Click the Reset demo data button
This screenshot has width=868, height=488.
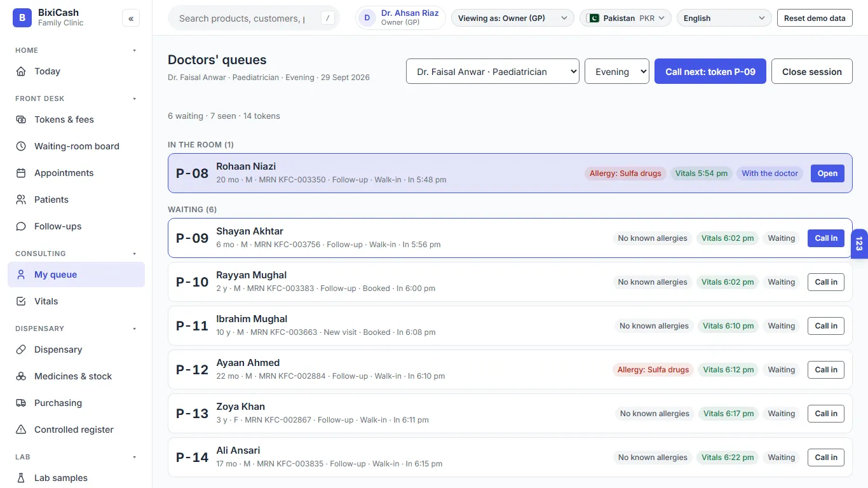pyautogui.click(x=815, y=18)
